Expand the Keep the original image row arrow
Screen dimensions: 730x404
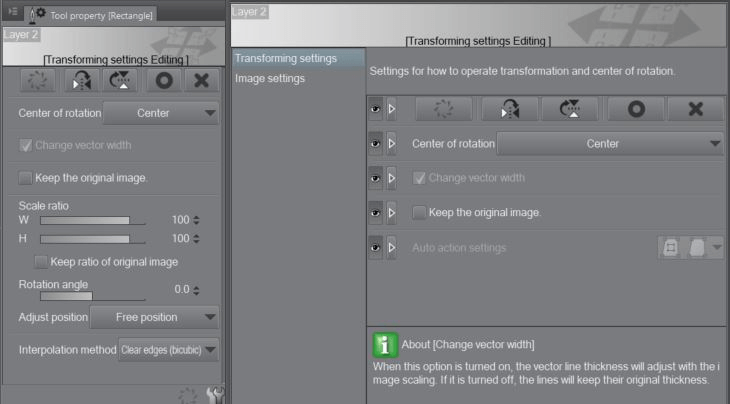coord(391,212)
